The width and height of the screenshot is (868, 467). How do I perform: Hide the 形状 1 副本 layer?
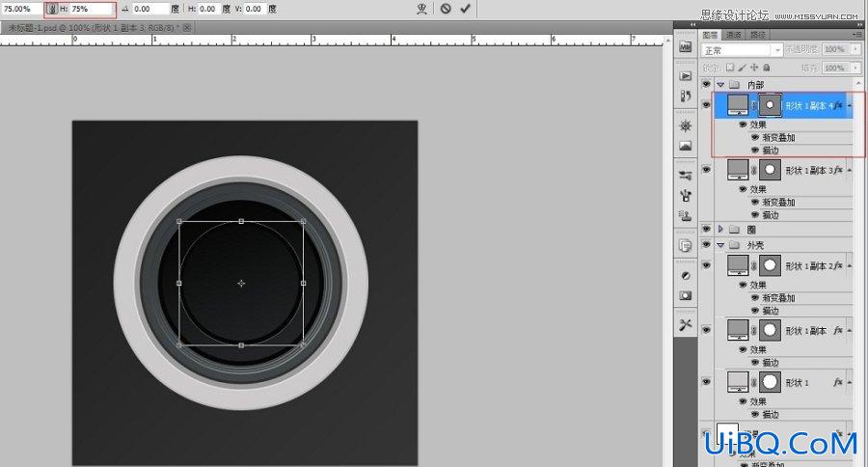click(706, 330)
